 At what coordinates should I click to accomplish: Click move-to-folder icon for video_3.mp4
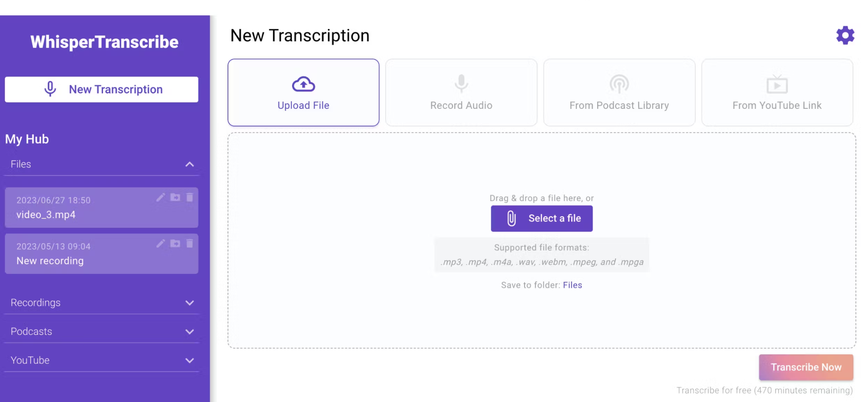click(175, 197)
